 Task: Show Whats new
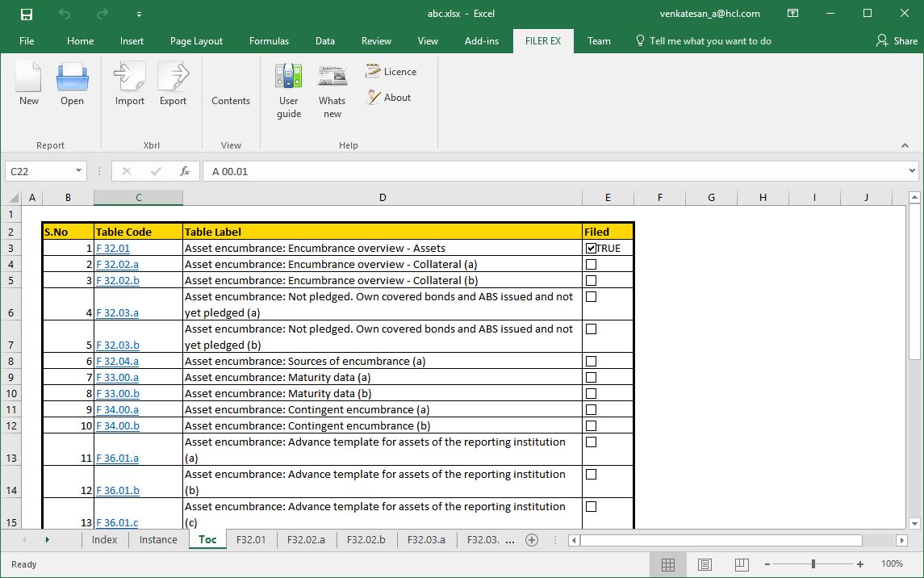(332, 90)
